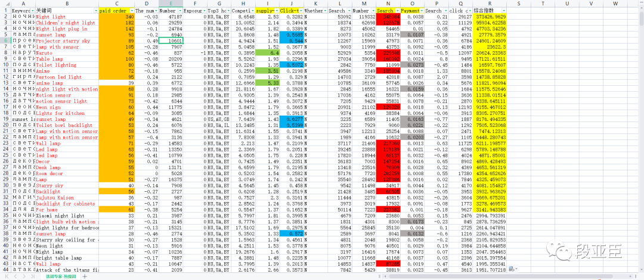
Task: Open the paste options icon near row 44
Action: [512, 269]
